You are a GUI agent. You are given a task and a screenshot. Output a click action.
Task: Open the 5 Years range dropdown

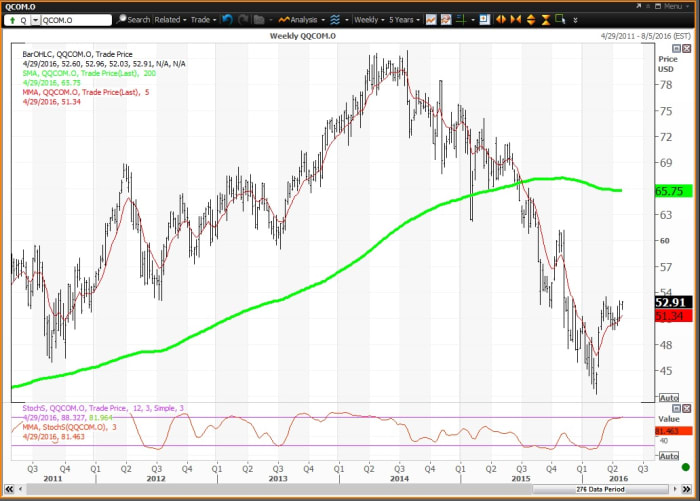click(x=404, y=19)
